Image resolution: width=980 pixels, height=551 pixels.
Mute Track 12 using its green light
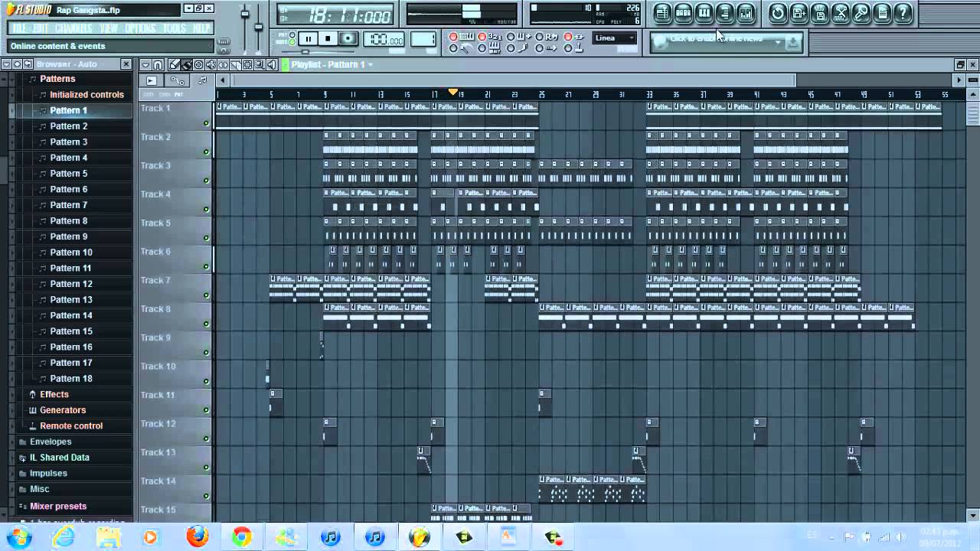pyautogui.click(x=206, y=439)
